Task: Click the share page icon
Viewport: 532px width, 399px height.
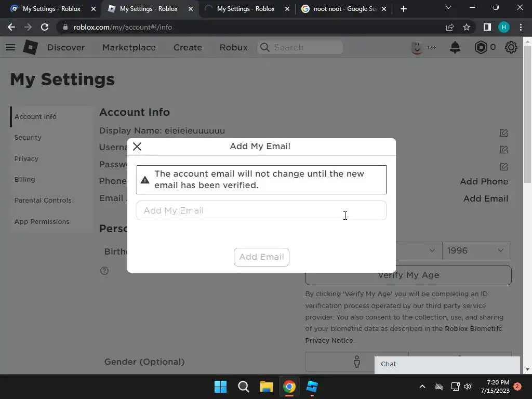Action: pos(450,27)
